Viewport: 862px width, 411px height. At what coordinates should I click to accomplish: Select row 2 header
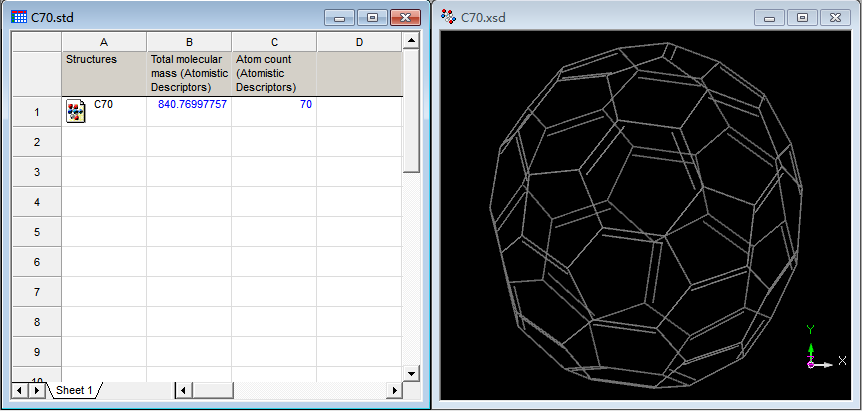coord(37,142)
